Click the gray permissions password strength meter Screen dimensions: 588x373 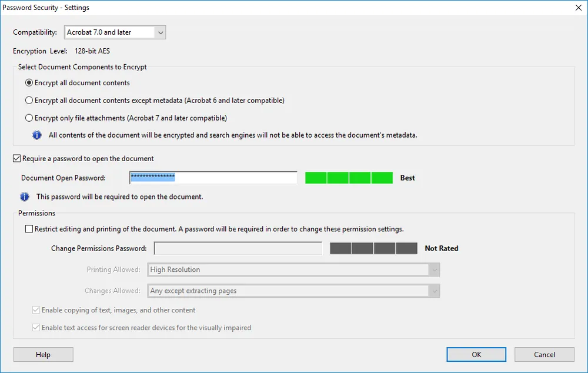[x=373, y=249]
